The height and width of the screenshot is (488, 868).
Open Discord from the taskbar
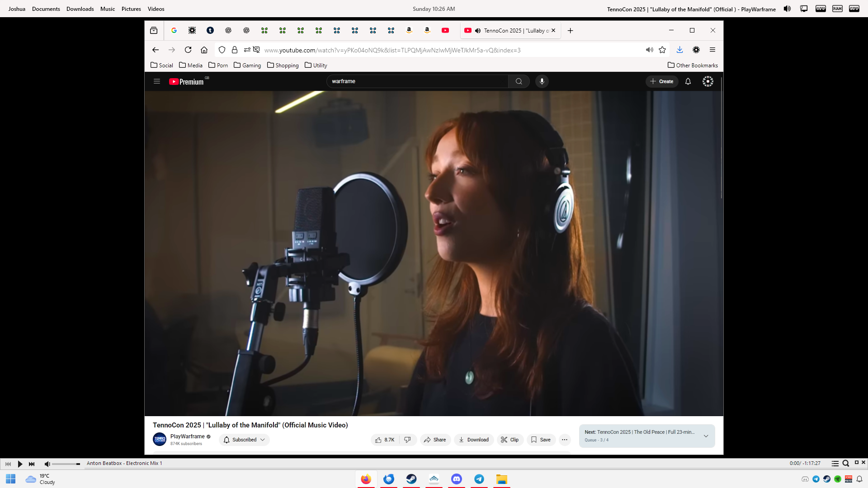pyautogui.click(x=457, y=479)
